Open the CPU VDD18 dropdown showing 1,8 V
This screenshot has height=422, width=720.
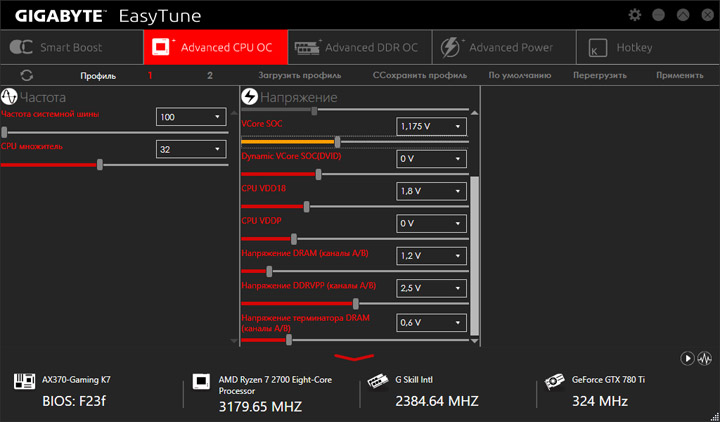pyautogui.click(x=431, y=191)
